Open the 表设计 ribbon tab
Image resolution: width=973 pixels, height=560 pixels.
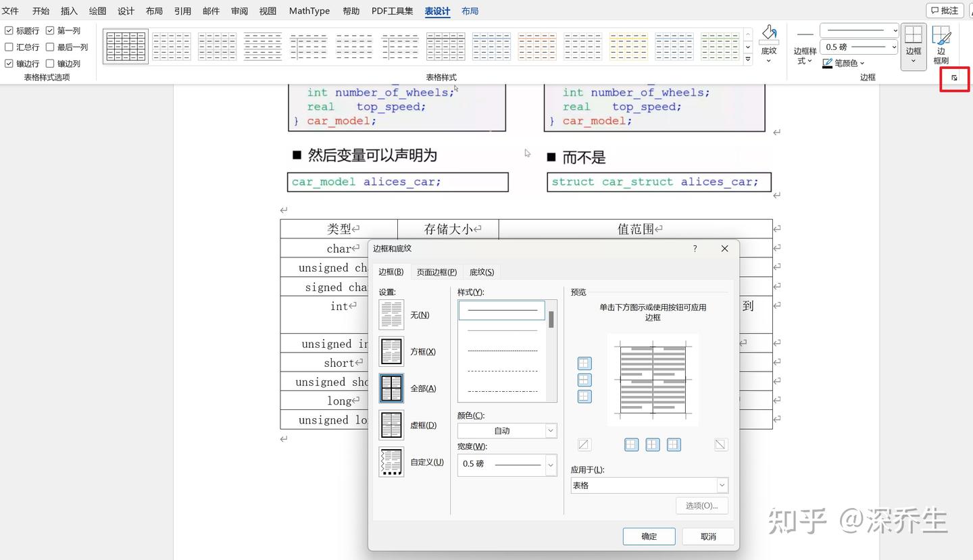pos(438,11)
